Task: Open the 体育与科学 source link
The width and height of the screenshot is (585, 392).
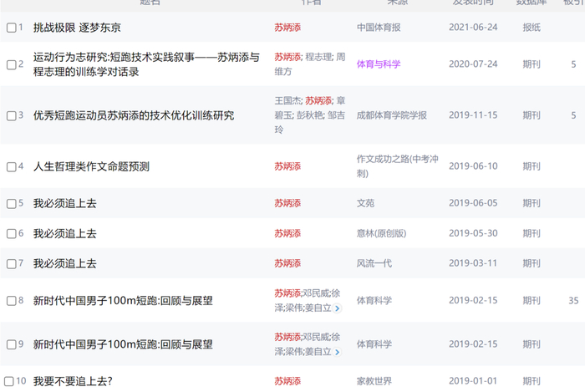Action: tap(379, 64)
